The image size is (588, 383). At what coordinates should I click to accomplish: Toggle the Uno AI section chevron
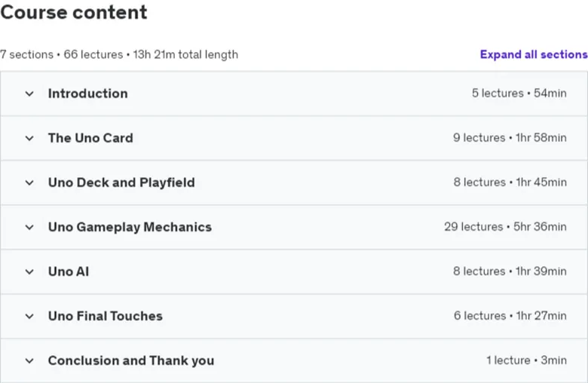[29, 271]
